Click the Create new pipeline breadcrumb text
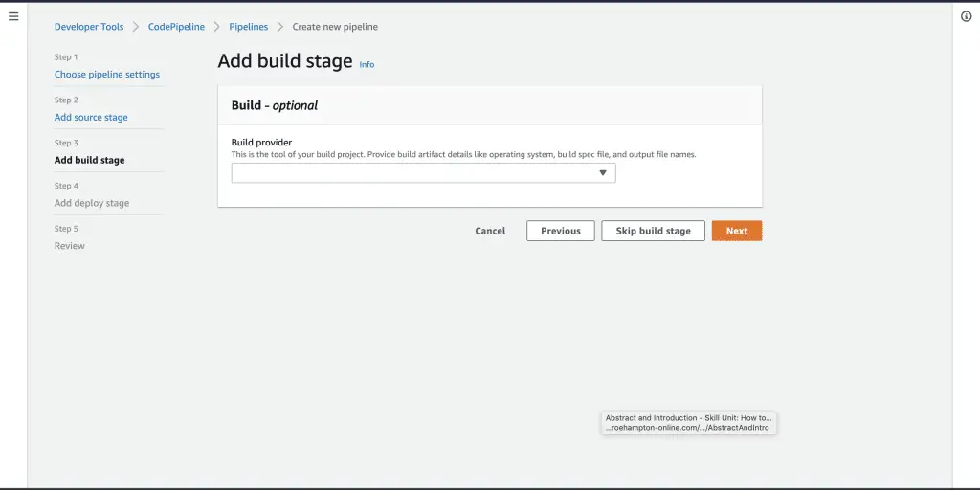This screenshot has height=490, width=980. [335, 27]
